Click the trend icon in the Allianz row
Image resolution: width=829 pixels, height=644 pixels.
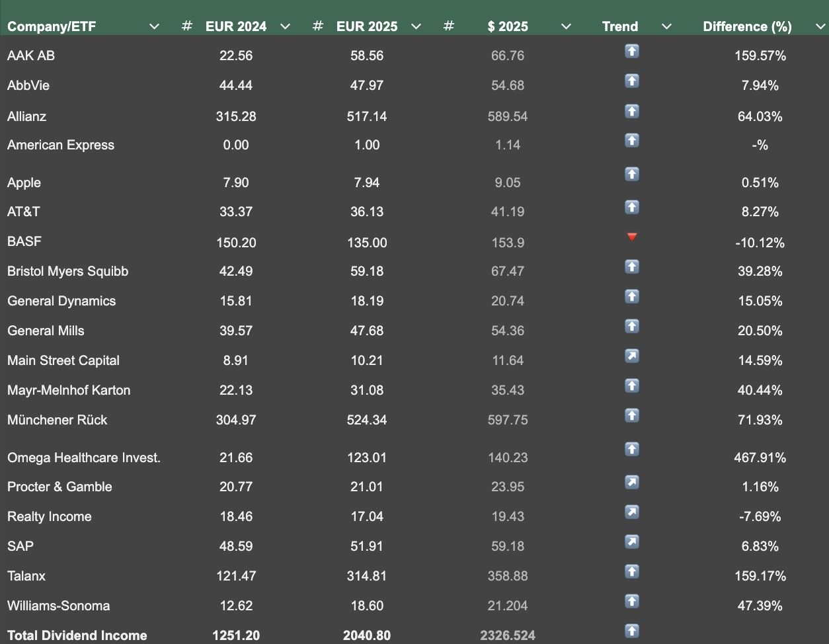tap(632, 111)
